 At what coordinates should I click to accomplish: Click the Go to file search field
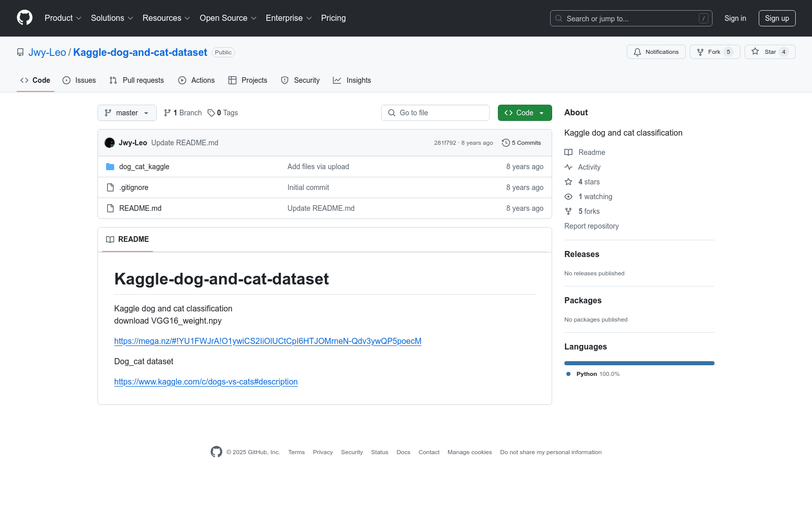click(x=435, y=113)
